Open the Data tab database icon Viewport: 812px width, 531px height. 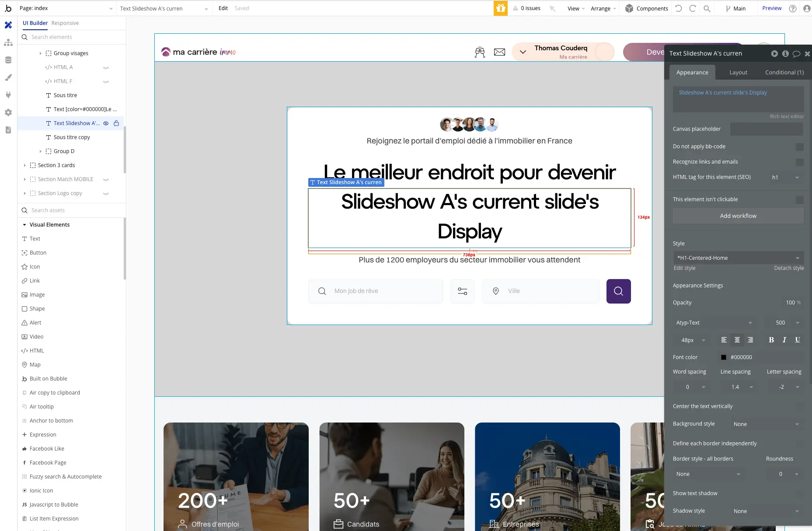click(x=8, y=60)
